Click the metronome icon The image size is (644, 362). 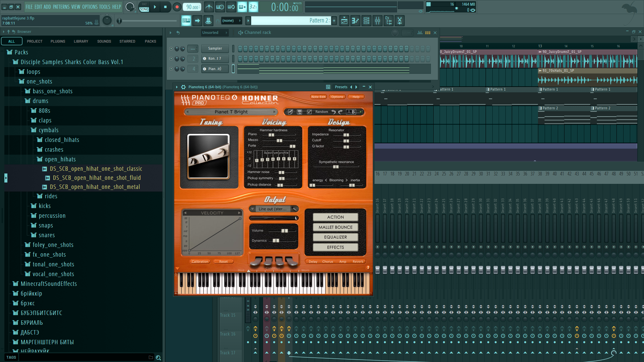[209, 7]
